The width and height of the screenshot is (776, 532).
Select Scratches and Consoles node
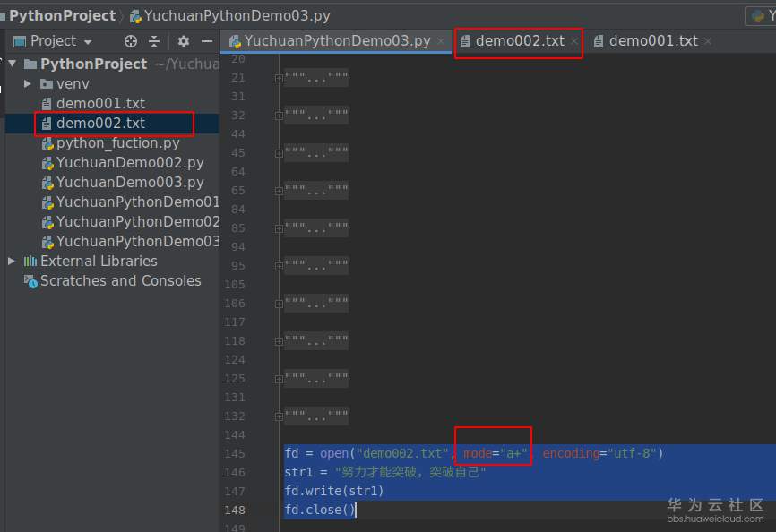click(x=120, y=281)
